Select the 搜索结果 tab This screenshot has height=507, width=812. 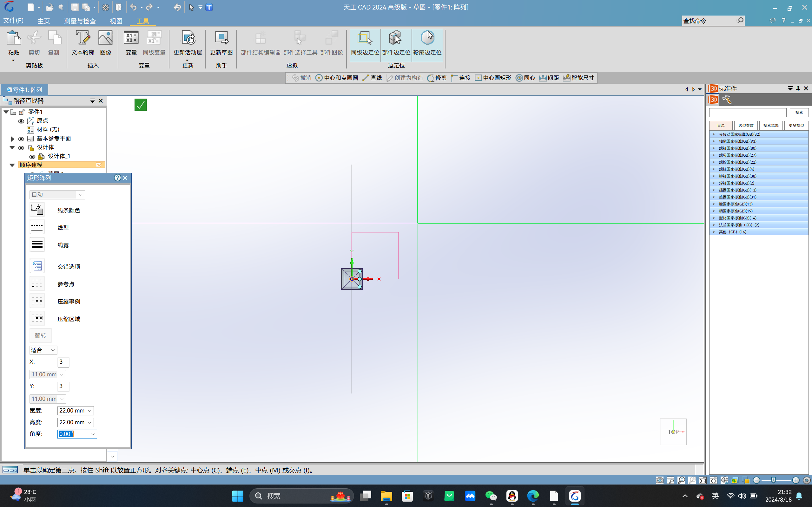(771, 126)
